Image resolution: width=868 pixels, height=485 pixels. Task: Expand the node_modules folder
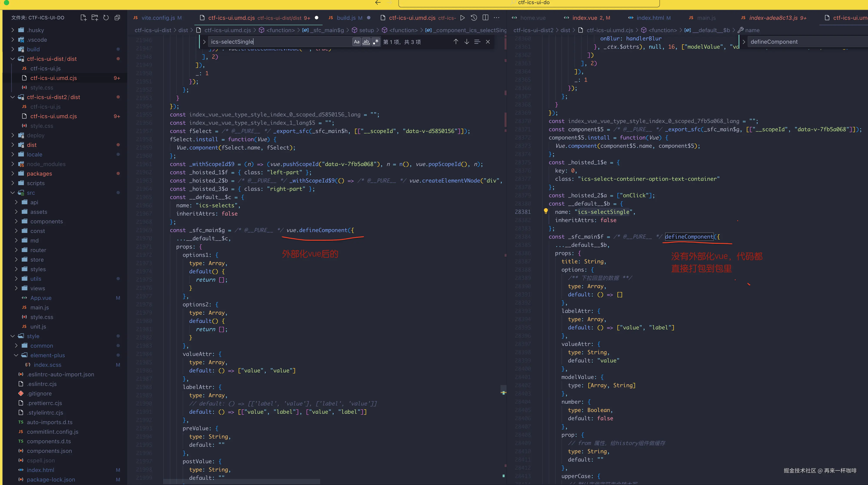(x=46, y=164)
